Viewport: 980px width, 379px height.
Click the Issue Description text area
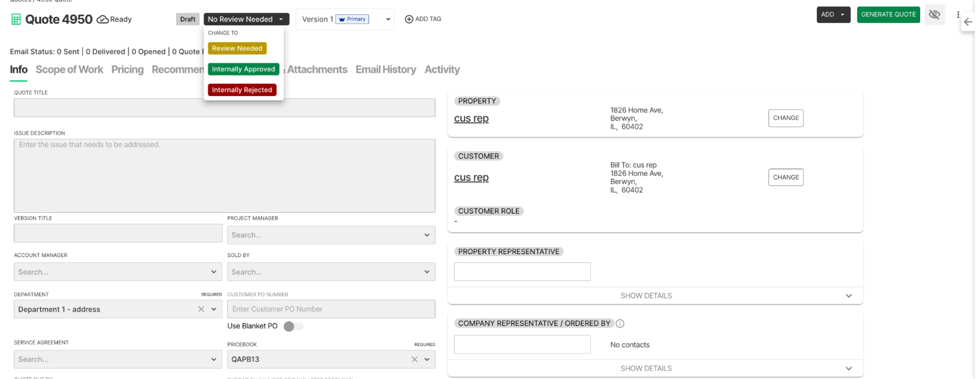tap(225, 176)
